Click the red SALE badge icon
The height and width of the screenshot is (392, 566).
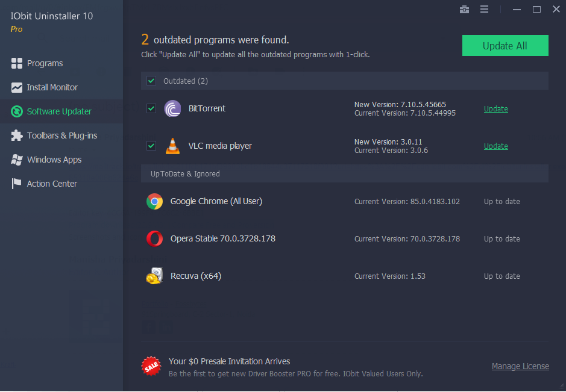(151, 366)
